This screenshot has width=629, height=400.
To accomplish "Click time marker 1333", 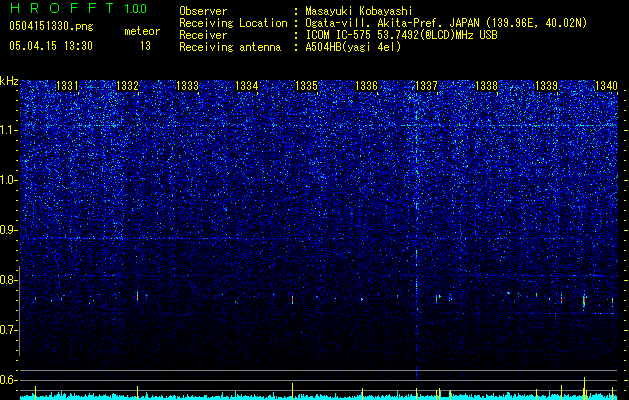I will click(x=187, y=85).
